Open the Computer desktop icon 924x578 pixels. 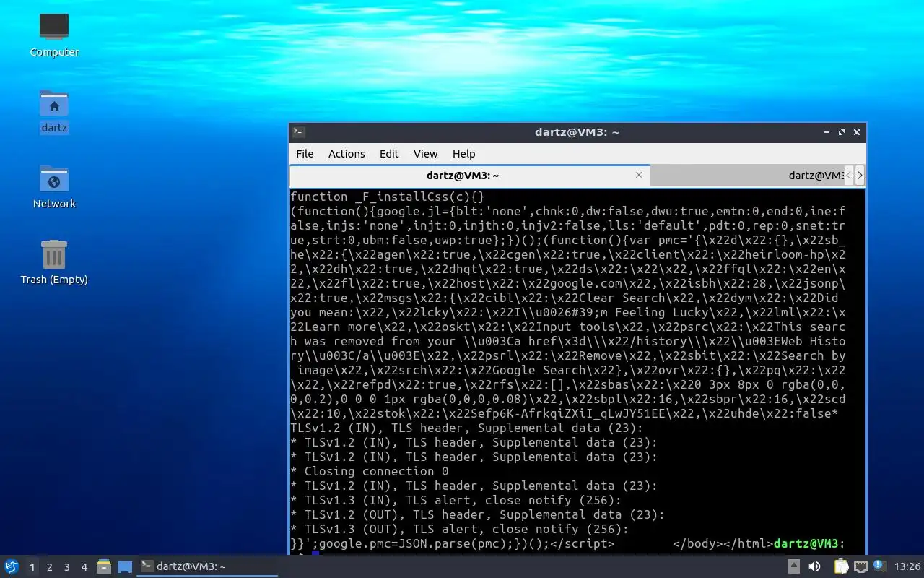[54, 35]
